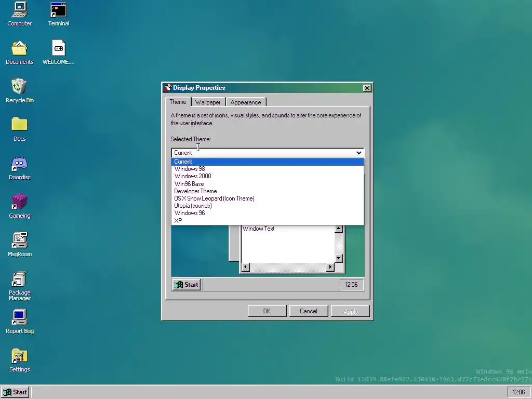
Task: Click the preview clock showing 12:56
Action: (351, 285)
